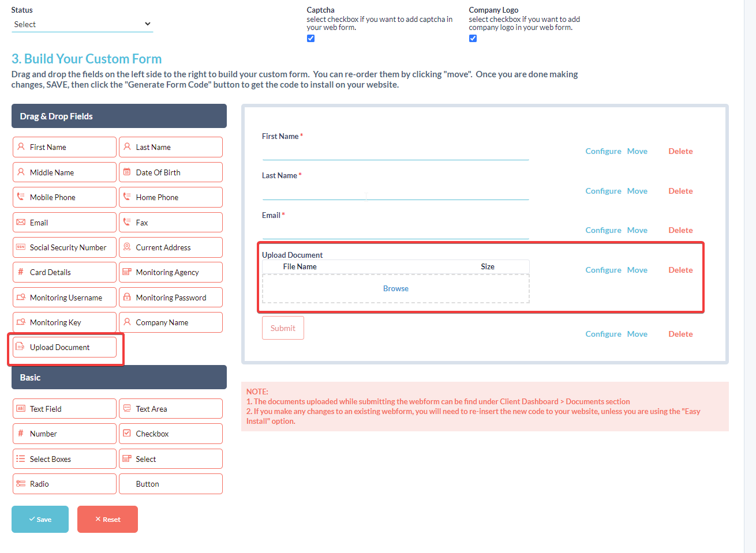Reset the form builder
Screen dimensions: 756x553
click(107, 519)
